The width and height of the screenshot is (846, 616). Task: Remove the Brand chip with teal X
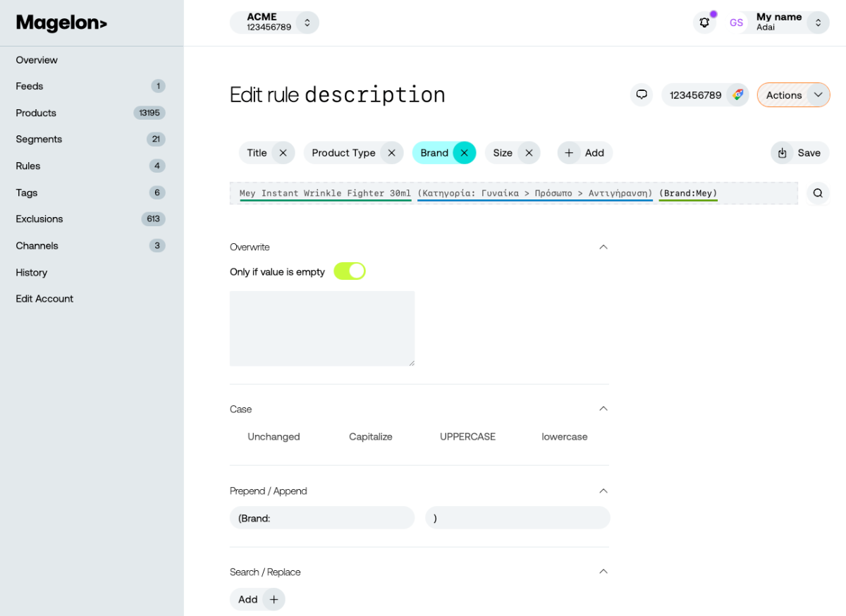point(464,153)
